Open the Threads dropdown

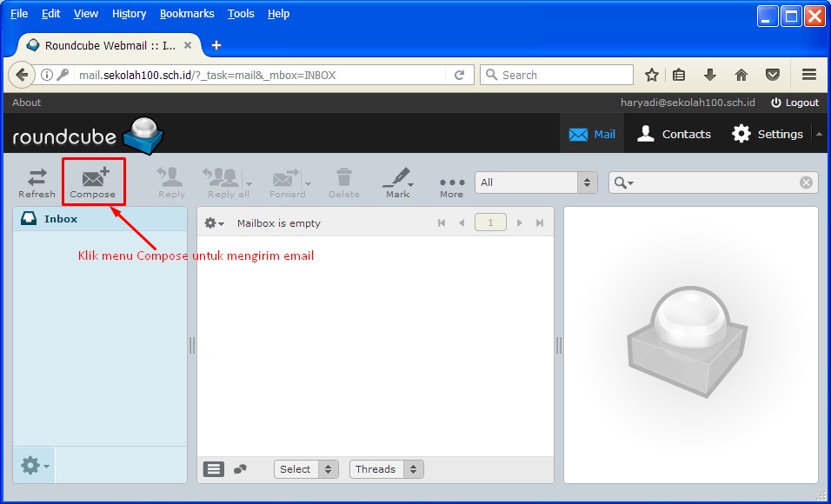click(x=386, y=469)
